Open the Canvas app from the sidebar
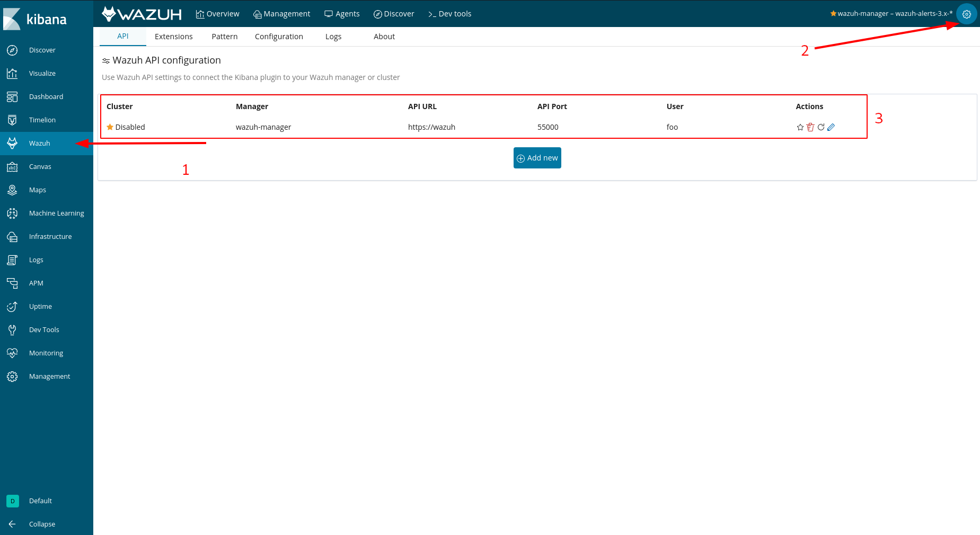This screenshot has height=535, width=980. tap(40, 166)
